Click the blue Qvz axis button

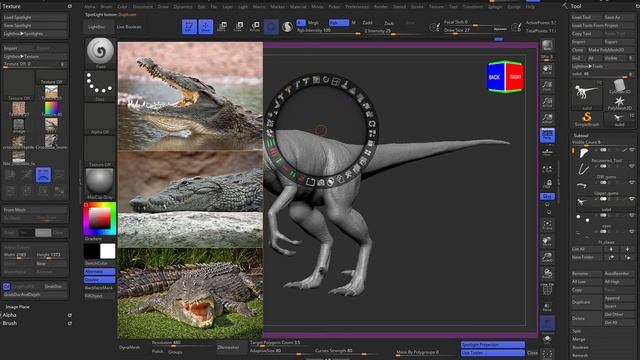point(547,196)
